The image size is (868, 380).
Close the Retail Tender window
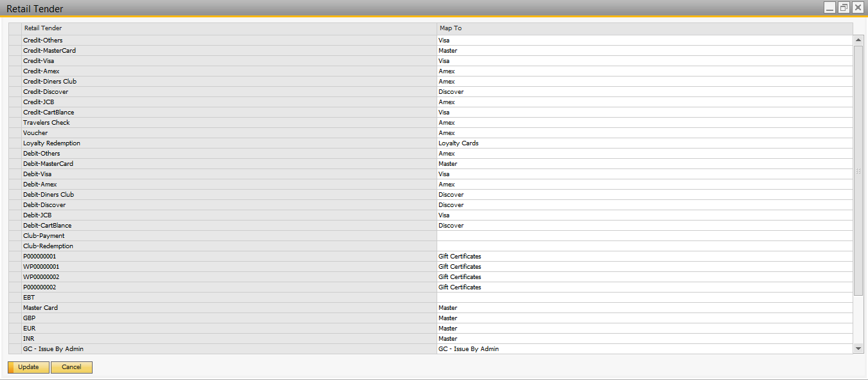point(858,8)
